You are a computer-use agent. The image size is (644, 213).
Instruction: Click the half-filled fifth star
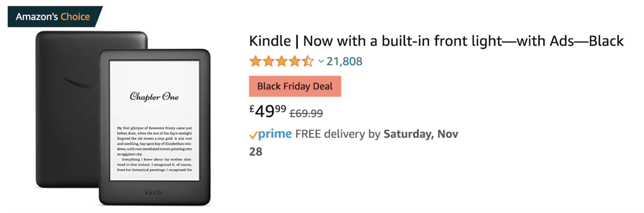pos(309,61)
